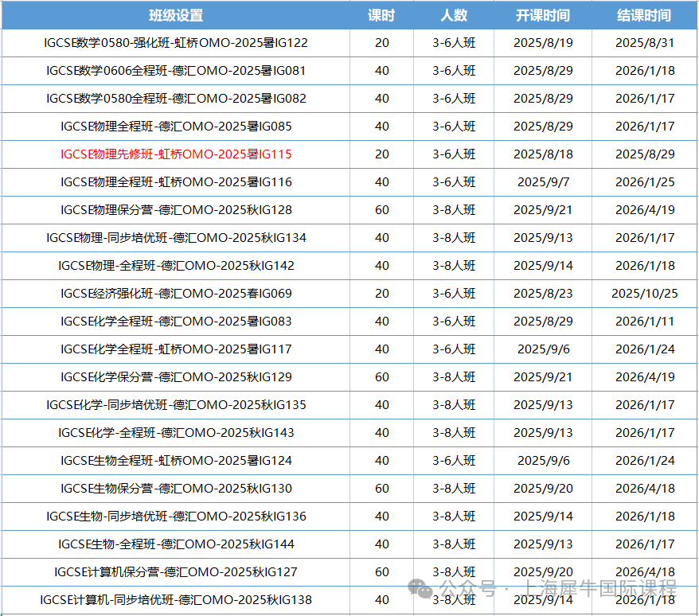Click the end date 2026/1/18 for IG081
The image size is (699, 616).
(645, 71)
